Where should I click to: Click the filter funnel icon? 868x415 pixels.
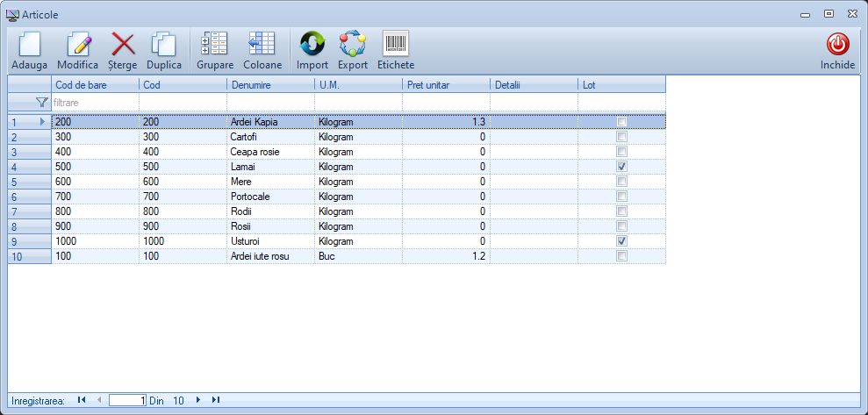click(x=41, y=103)
